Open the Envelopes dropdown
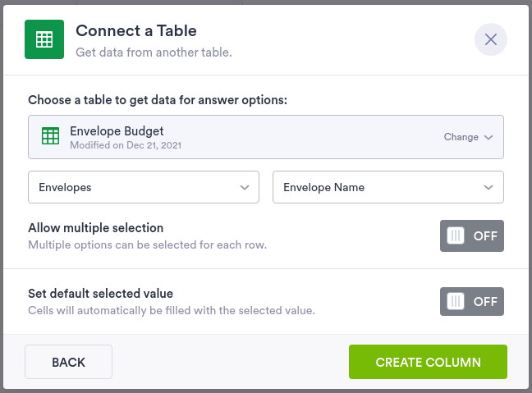 click(x=144, y=187)
